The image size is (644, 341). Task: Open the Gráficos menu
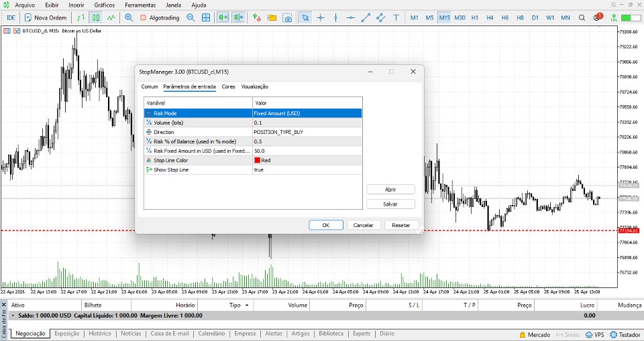point(105,5)
